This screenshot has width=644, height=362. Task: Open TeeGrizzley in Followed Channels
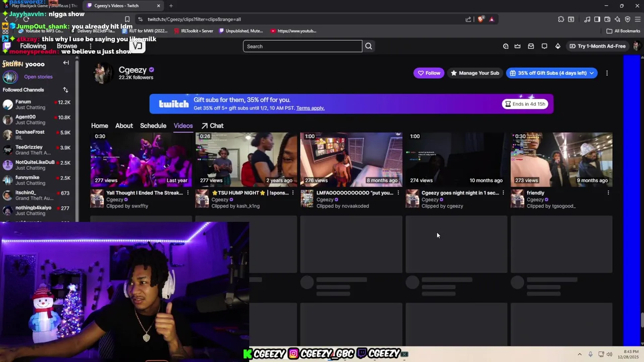point(38,150)
